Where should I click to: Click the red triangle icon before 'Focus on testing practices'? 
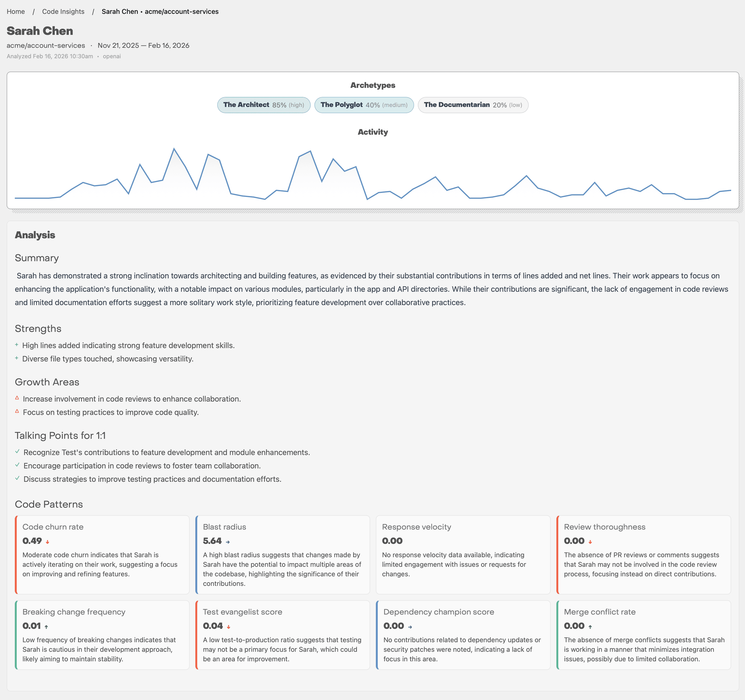click(17, 411)
